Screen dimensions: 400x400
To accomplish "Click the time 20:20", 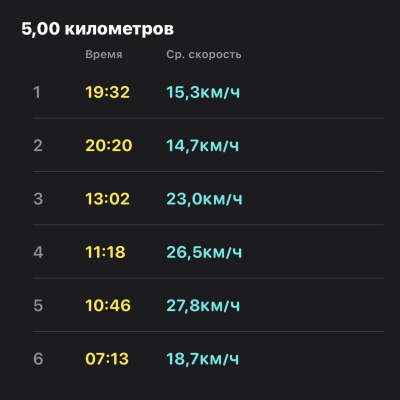I will 109,145.
